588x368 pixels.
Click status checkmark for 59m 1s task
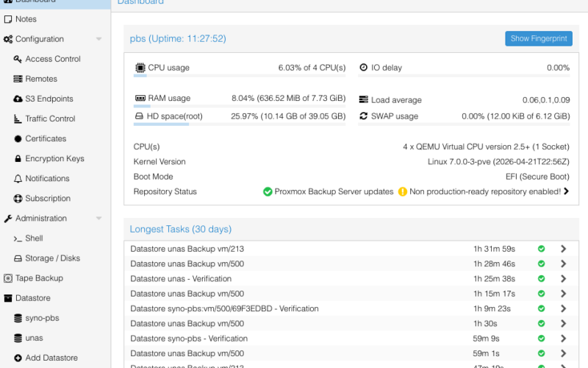(541, 353)
